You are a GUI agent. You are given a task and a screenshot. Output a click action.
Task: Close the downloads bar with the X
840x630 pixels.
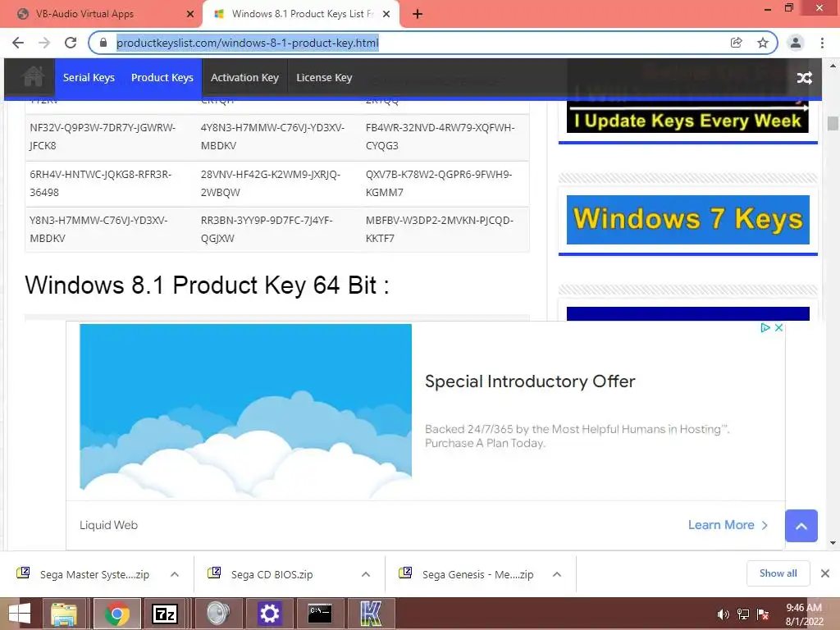point(825,573)
